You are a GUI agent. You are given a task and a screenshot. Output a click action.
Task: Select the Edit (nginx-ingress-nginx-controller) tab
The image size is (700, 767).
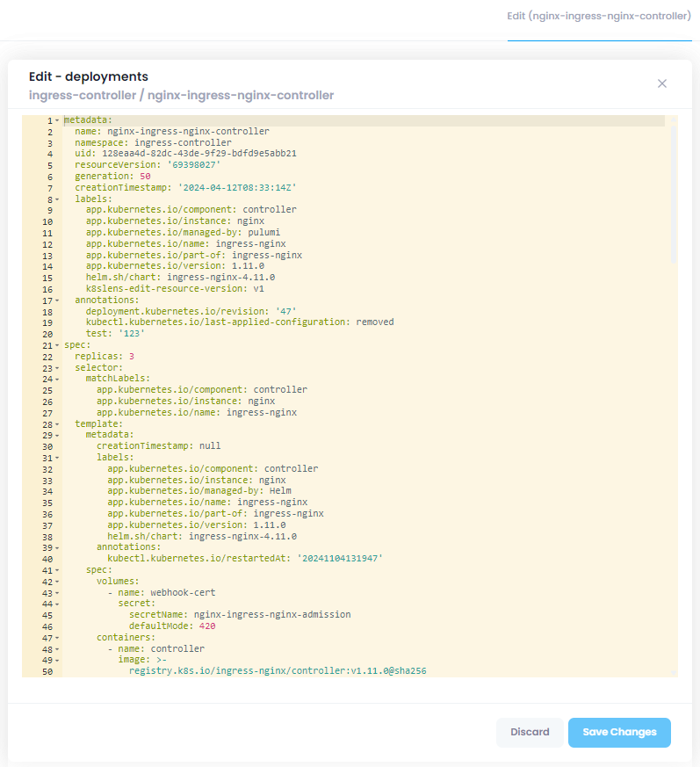pos(599,16)
